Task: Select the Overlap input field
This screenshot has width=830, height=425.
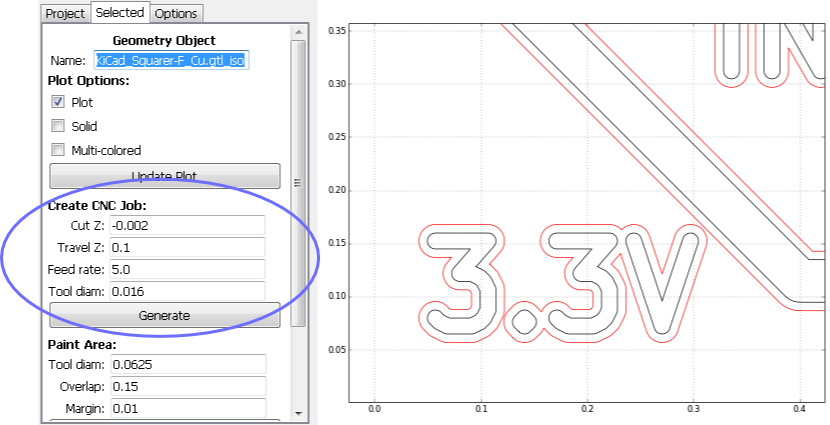Action: click(x=186, y=386)
